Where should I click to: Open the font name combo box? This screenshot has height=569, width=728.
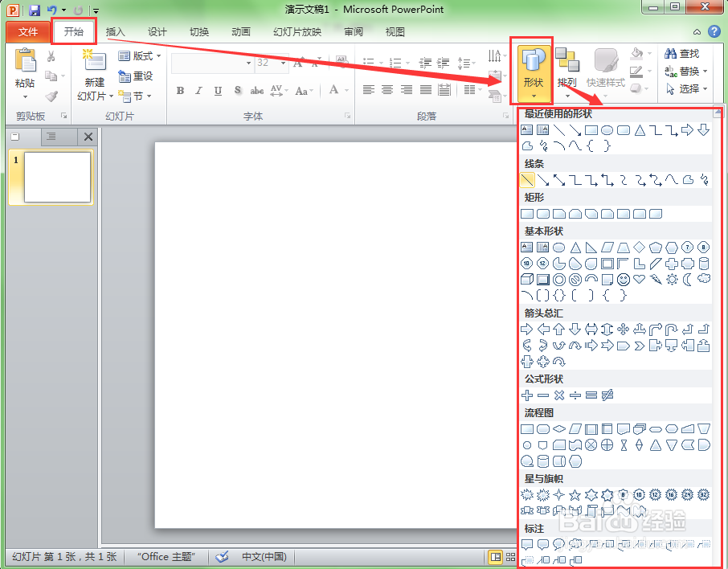[x=213, y=63]
